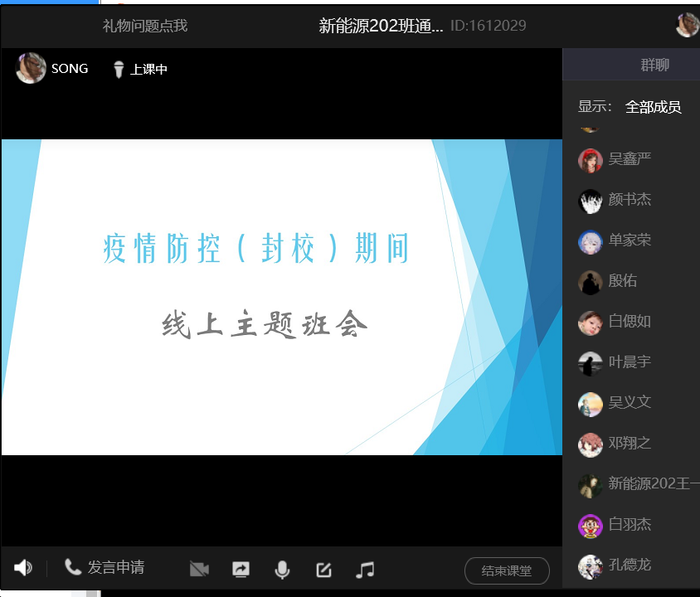Click the 上课中 microphone status icon
Screen dimensions: 700x597
pos(119,70)
